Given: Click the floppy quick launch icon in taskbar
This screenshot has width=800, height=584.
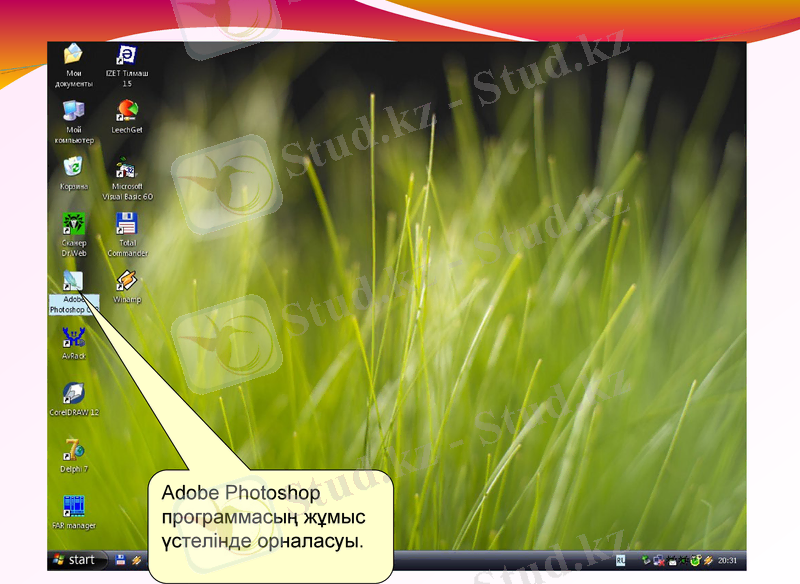Looking at the screenshot, I should 120,560.
